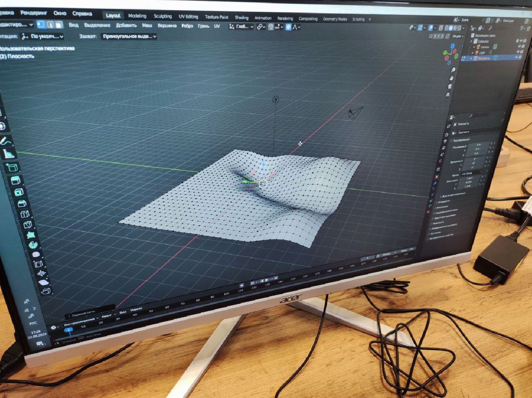Open the Захват selection mode dropdown
The height and width of the screenshot is (398, 532).
point(129,36)
